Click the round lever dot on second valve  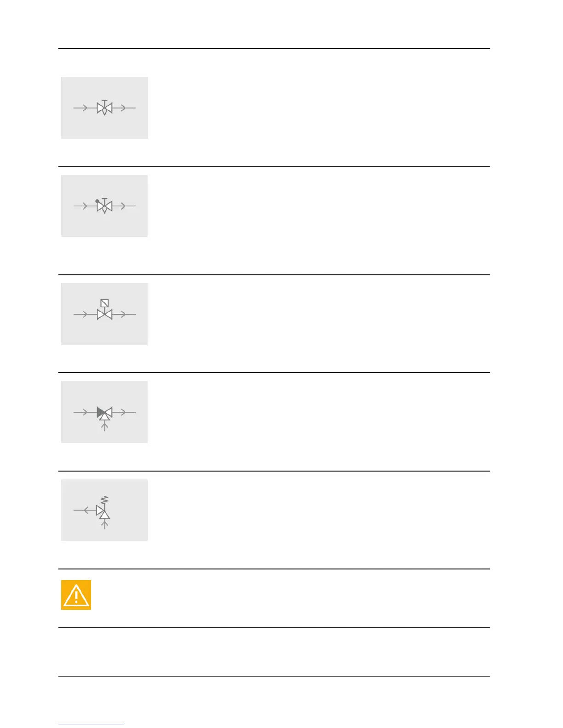[x=97, y=201]
